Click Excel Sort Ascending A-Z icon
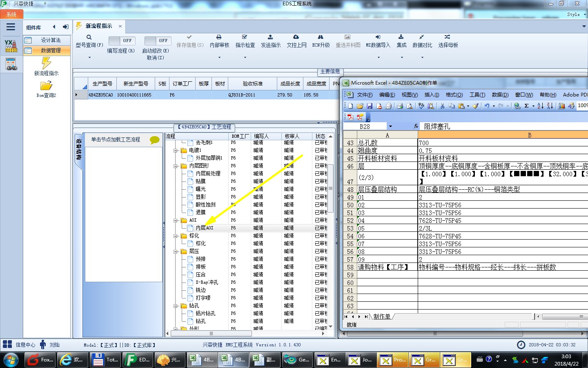 tap(540, 106)
